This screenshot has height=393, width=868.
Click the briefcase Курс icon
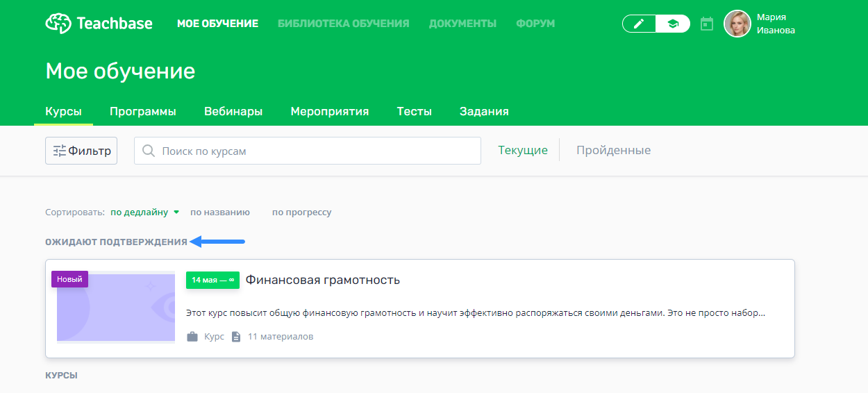(x=192, y=337)
